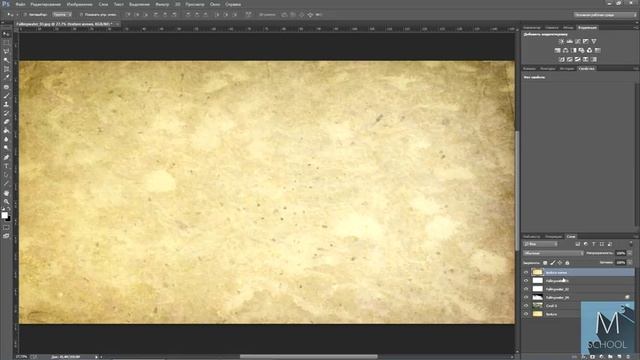
Task: Click the horizontal canvas scrollbar
Action: pyautogui.click(x=308, y=357)
